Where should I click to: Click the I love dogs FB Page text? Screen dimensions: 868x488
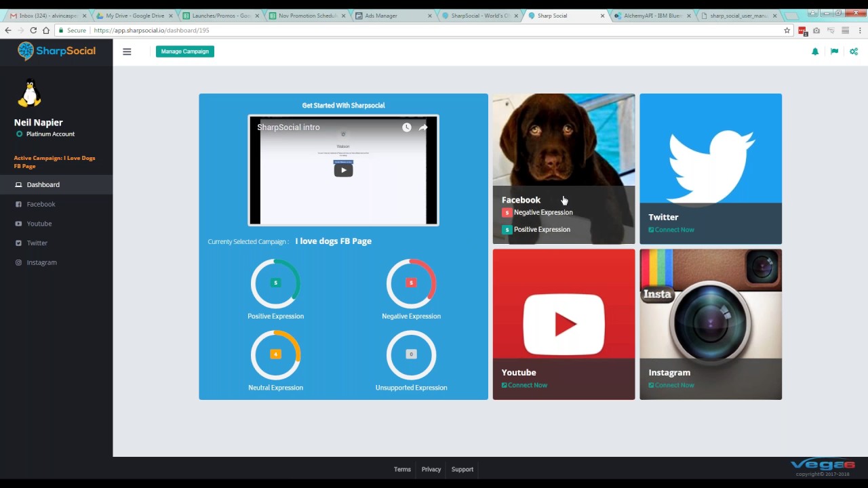(x=333, y=241)
